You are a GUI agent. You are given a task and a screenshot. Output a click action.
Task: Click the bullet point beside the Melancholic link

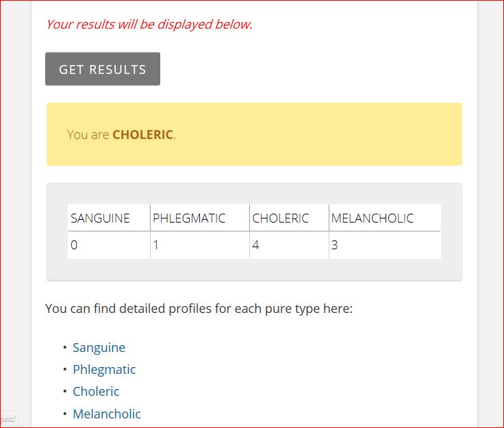pos(64,414)
